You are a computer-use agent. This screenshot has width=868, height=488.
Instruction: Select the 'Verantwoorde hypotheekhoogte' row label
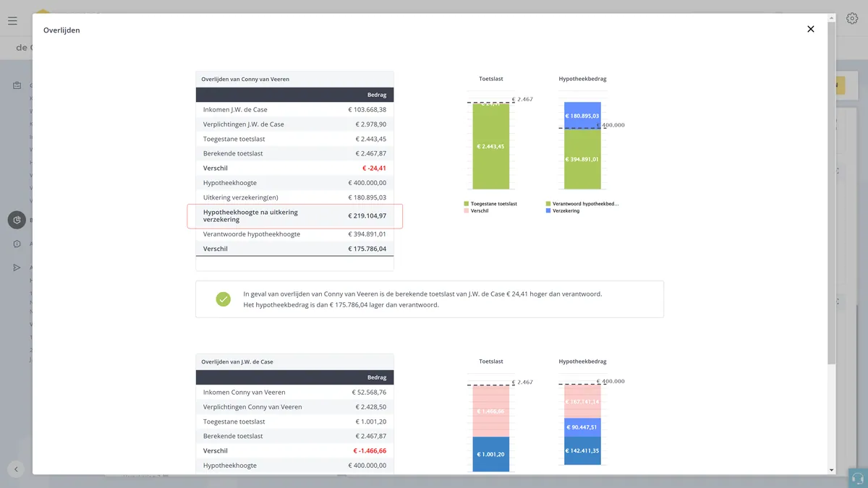252,234
